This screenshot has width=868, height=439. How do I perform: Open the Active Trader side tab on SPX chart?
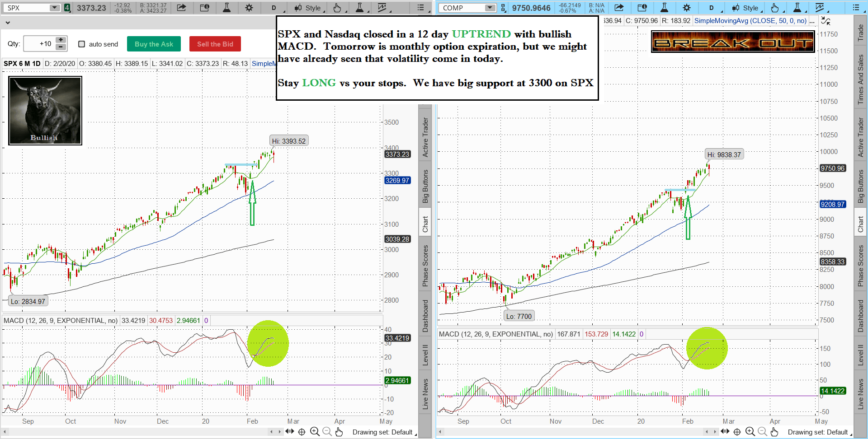[x=425, y=137]
